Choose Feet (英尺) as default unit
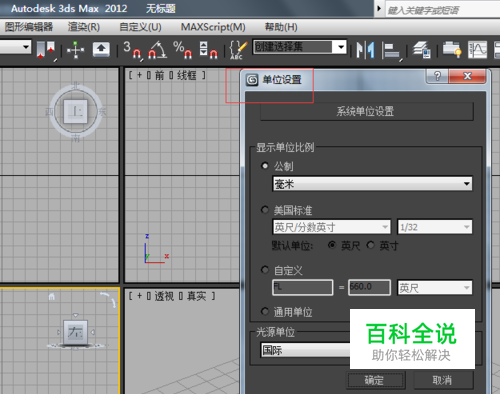Screen dimensions: 500x394 click(x=332, y=245)
